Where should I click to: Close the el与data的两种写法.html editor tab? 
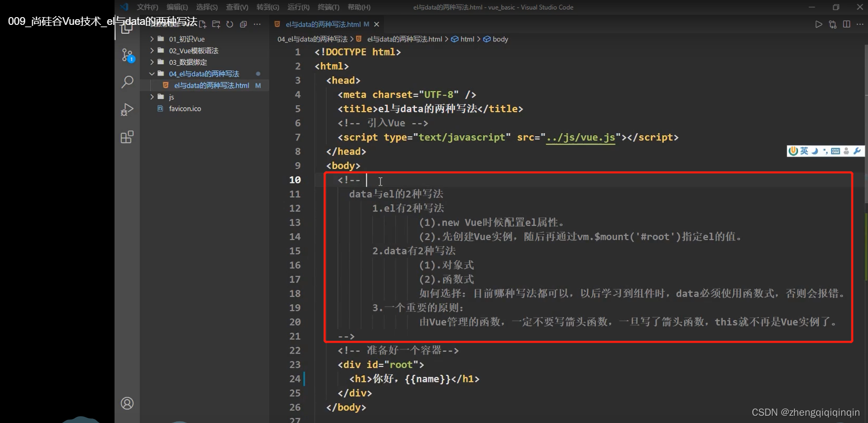[377, 24]
